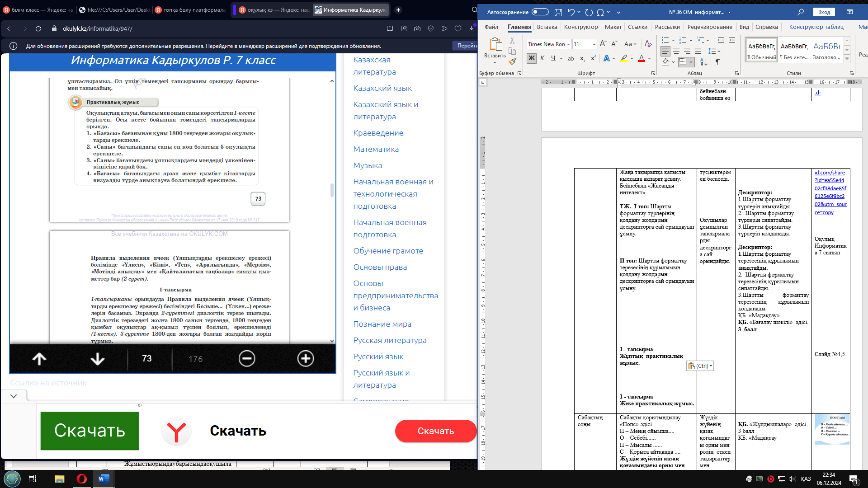Center-align text in the paragraph group
Screen dimensions: 868x488
tap(676, 51)
